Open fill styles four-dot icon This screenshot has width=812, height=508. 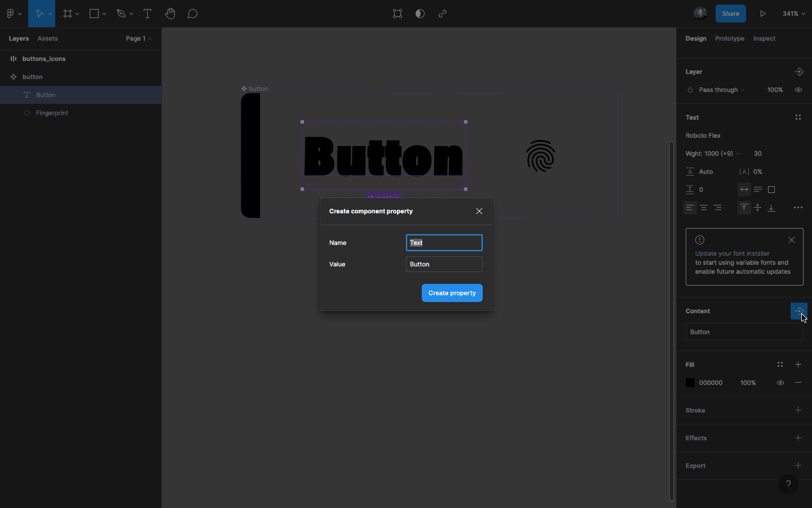coord(780,365)
